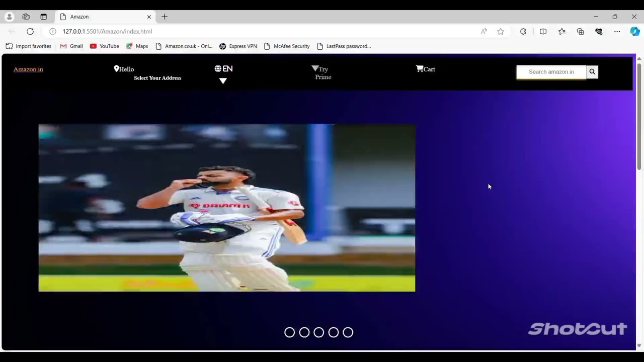Click the location pin icon by Hello

coord(116,69)
